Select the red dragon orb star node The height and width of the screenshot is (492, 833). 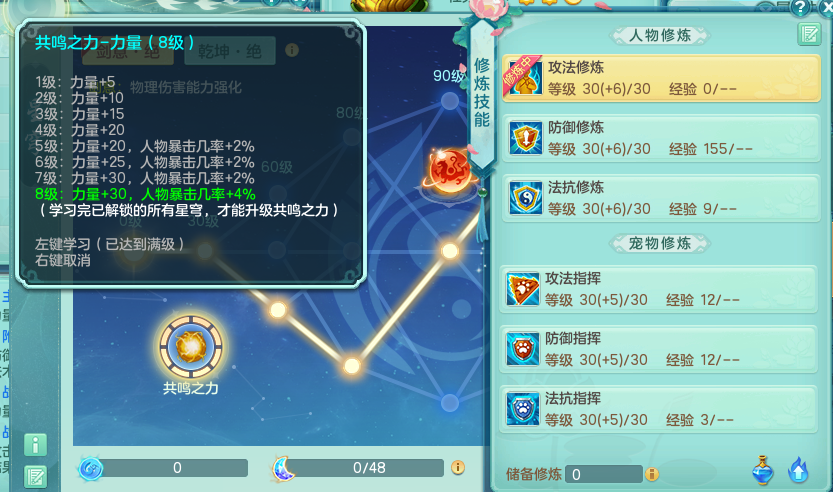click(x=449, y=171)
